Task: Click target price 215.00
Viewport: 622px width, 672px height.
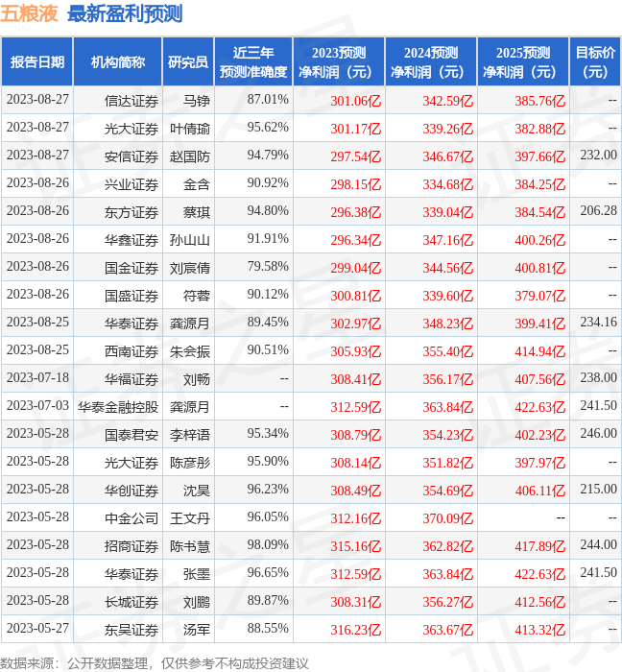Action: pos(598,490)
